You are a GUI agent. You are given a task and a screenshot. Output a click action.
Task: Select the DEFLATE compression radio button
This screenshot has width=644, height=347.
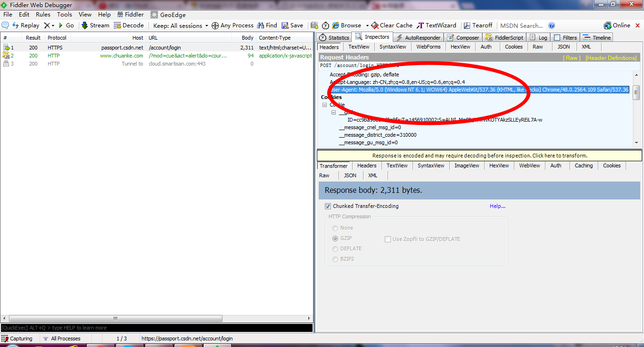[336, 248]
